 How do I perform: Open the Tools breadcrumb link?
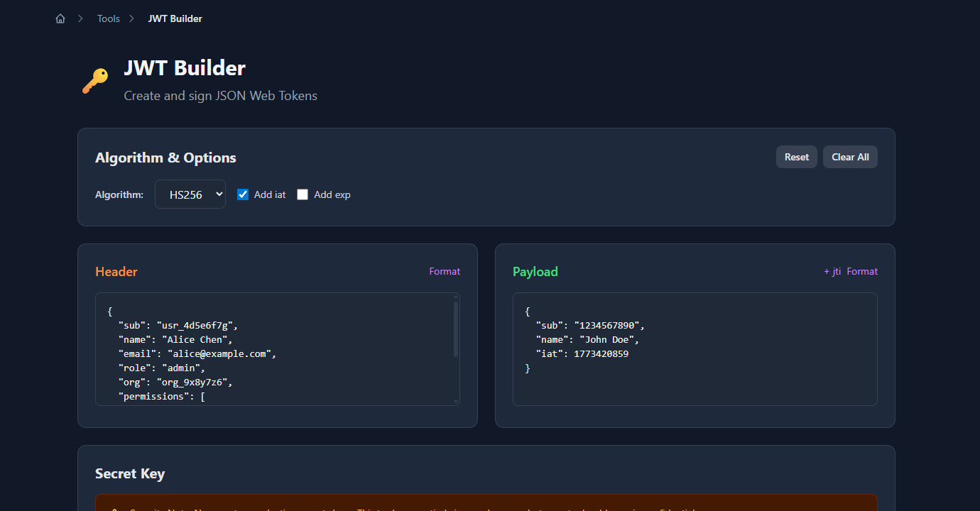[x=109, y=19]
